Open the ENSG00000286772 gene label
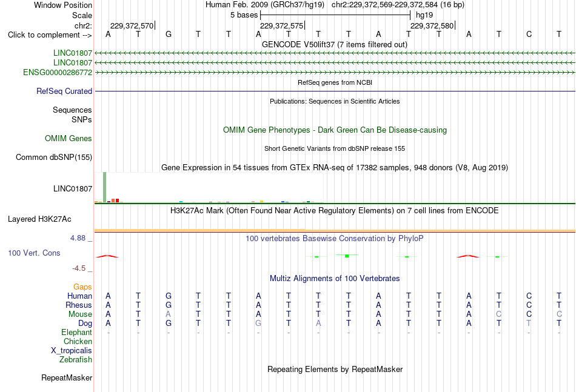This screenshot has width=576, height=392. coord(58,72)
